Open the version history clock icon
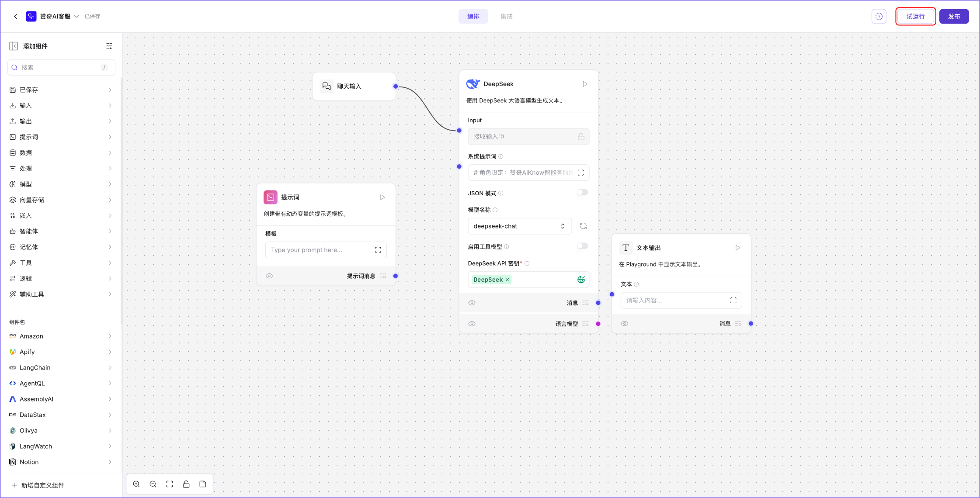This screenshot has width=980, height=498. (x=879, y=16)
